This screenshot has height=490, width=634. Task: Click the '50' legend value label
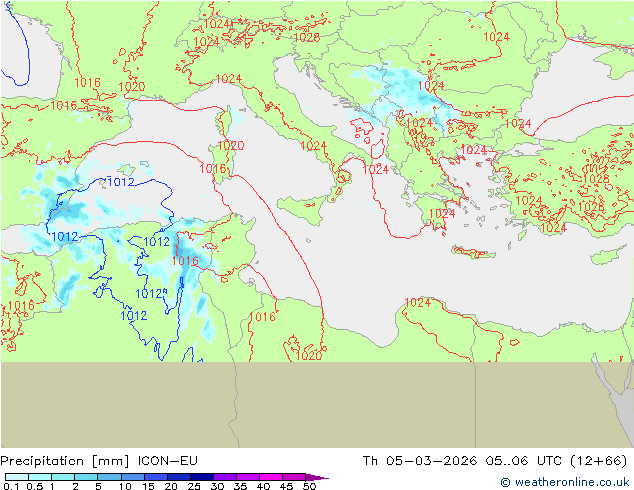click(x=309, y=486)
